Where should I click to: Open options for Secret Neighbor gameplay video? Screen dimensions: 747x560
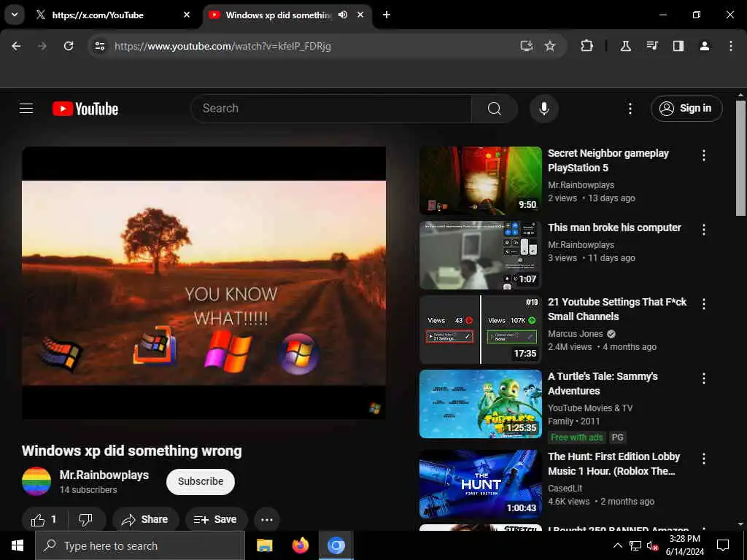[704, 155]
